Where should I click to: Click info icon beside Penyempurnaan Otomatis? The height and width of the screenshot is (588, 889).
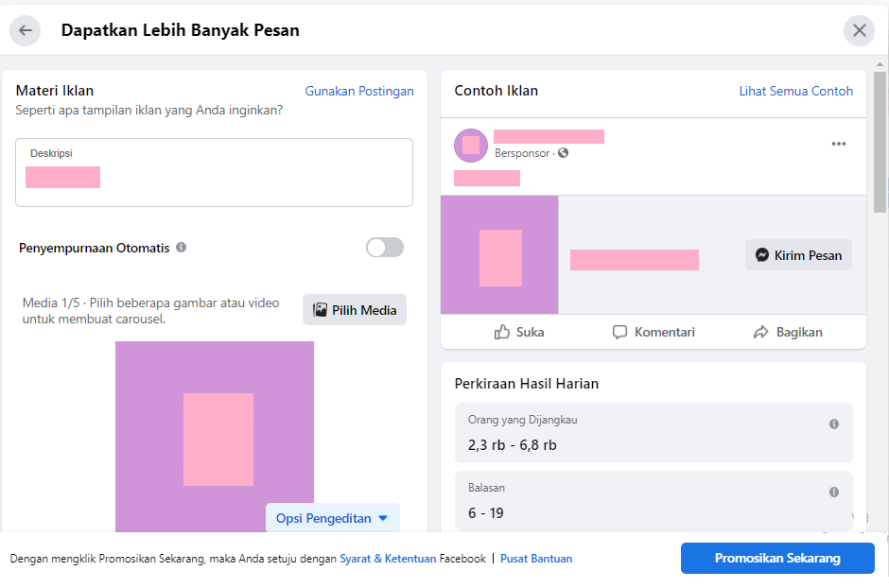point(181,248)
